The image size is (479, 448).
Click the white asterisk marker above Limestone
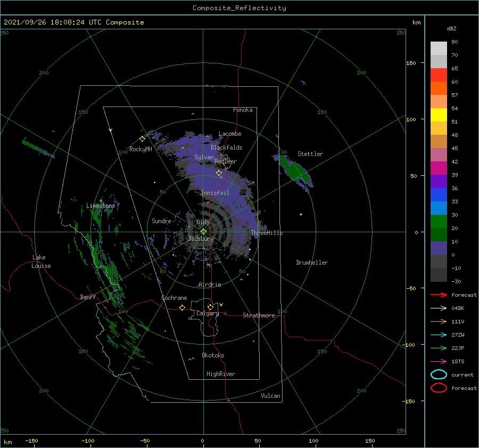[x=101, y=201]
